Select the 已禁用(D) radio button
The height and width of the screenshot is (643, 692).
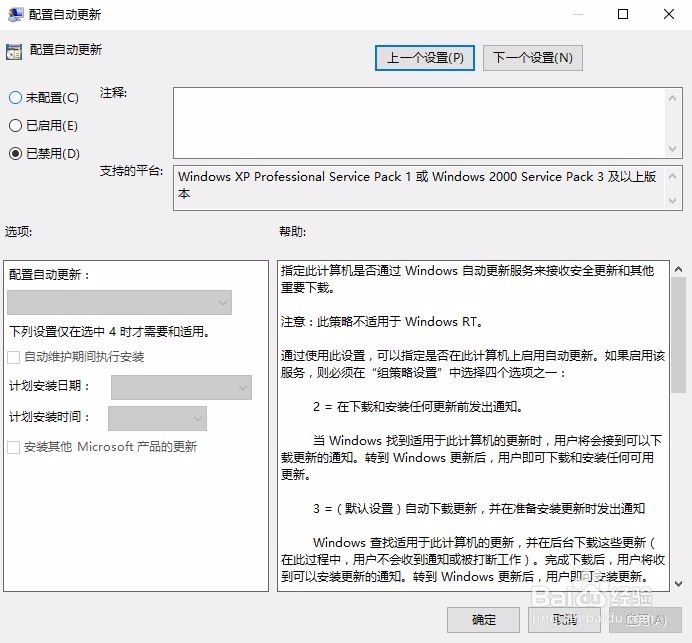click(15, 154)
